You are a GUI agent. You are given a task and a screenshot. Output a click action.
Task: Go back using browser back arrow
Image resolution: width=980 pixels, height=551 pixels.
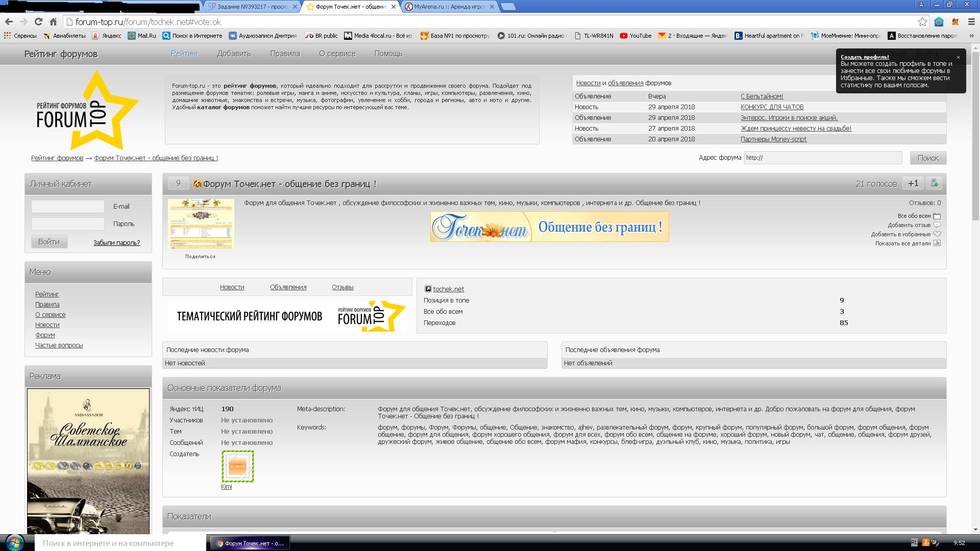[x=9, y=21]
